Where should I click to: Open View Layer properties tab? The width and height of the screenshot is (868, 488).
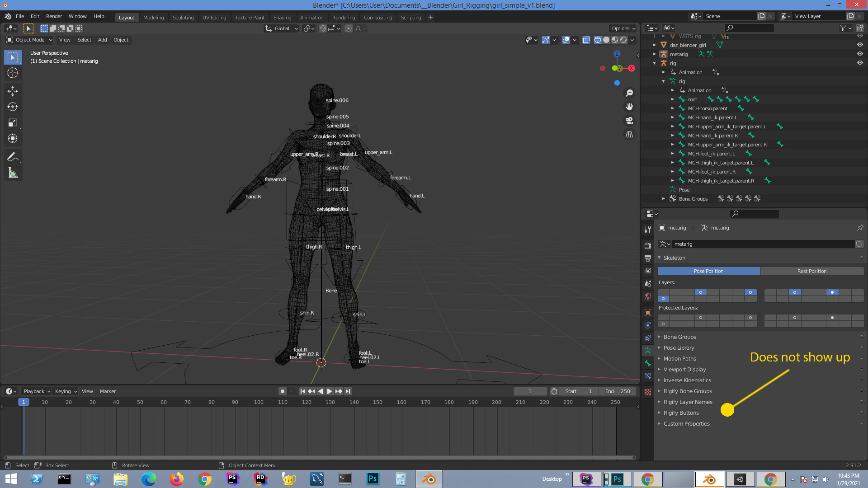tap(648, 271)
